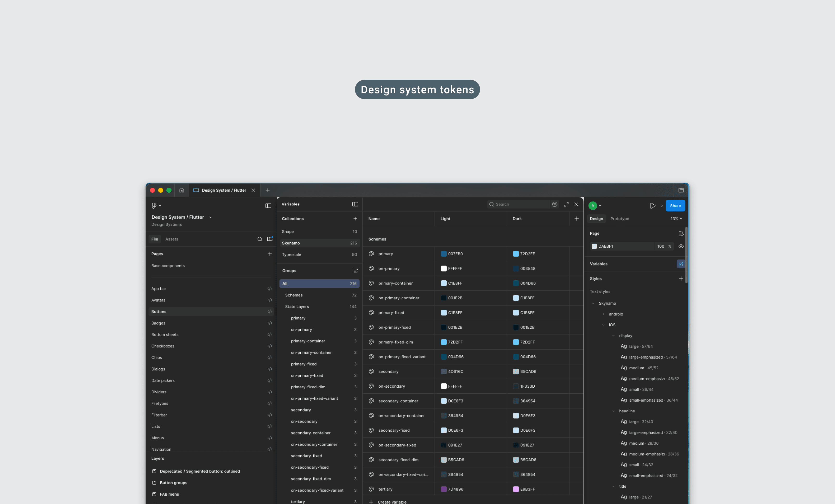
Task: Click the color variable icon for primary row
Action: coord(371,253)
